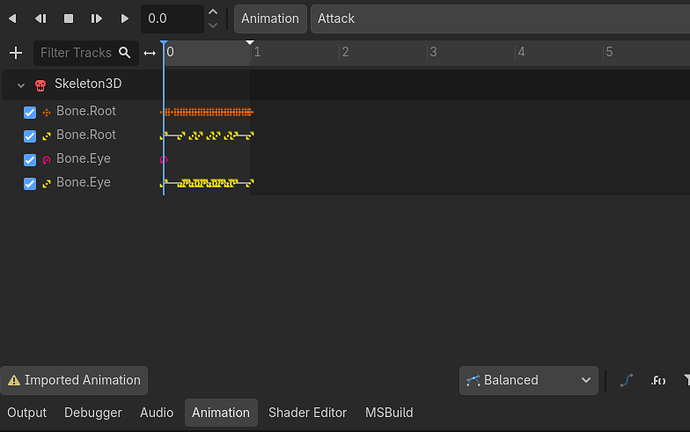This screenshot has height=432, width=690.
Task: Select the Bone.Root rotation track name
Action: 86,135
